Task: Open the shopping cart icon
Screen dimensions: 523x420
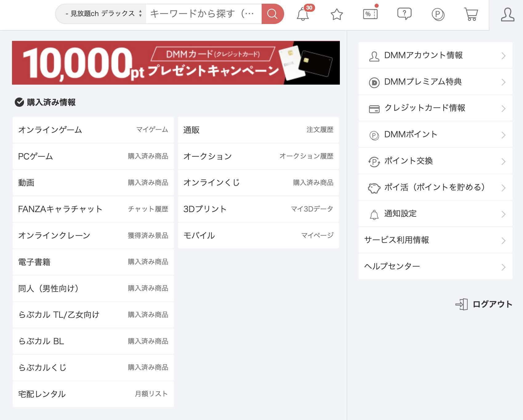Action: [x=471, y=14]
